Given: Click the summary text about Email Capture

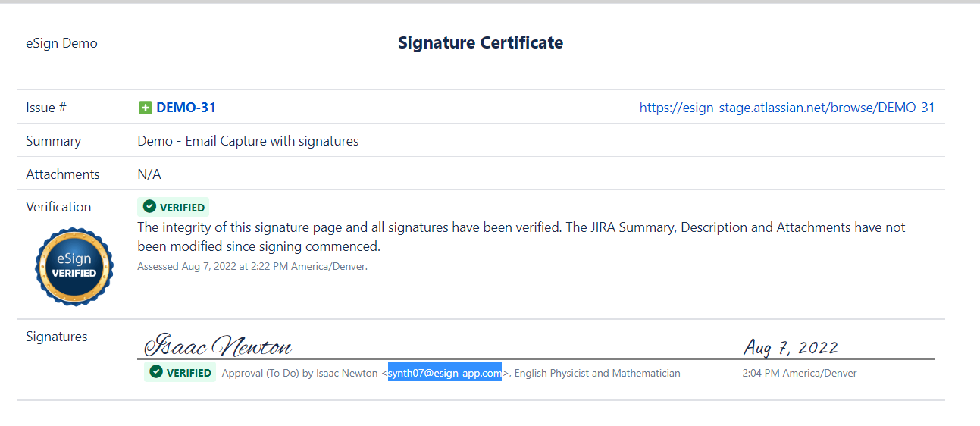Looking at the screenshot, I should [x=248, y=141].
